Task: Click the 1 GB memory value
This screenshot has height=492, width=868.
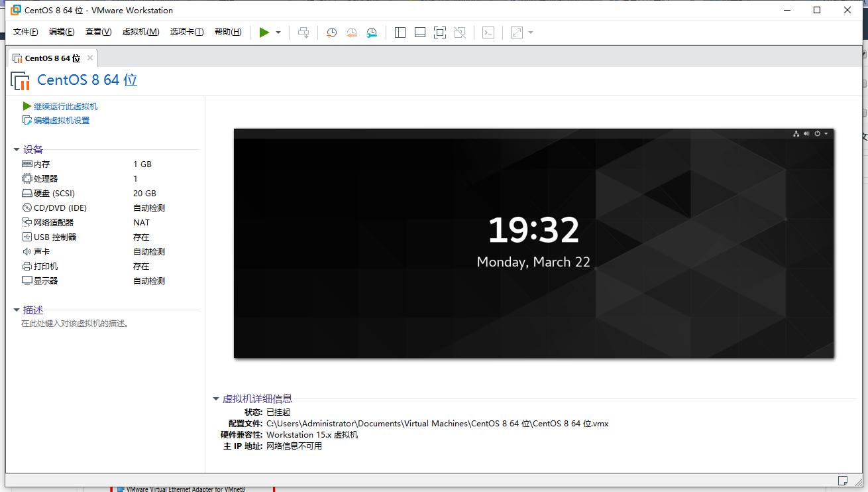Action: click(142, 164)
